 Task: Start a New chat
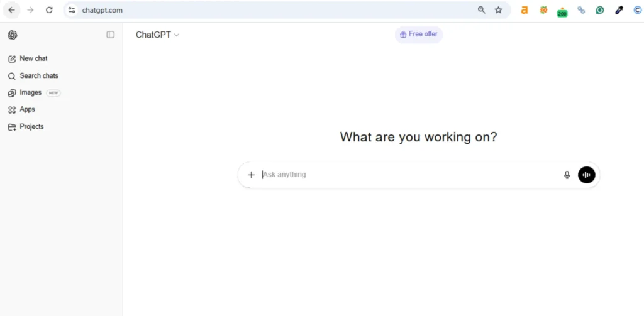click(x=28, y=58)
